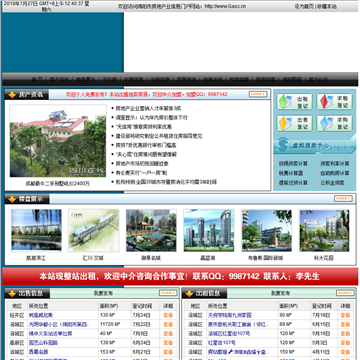Click 面积 column header in 出租信息 table
The image size is (360, 360).
pyautogui.click(x=288, y=306)
